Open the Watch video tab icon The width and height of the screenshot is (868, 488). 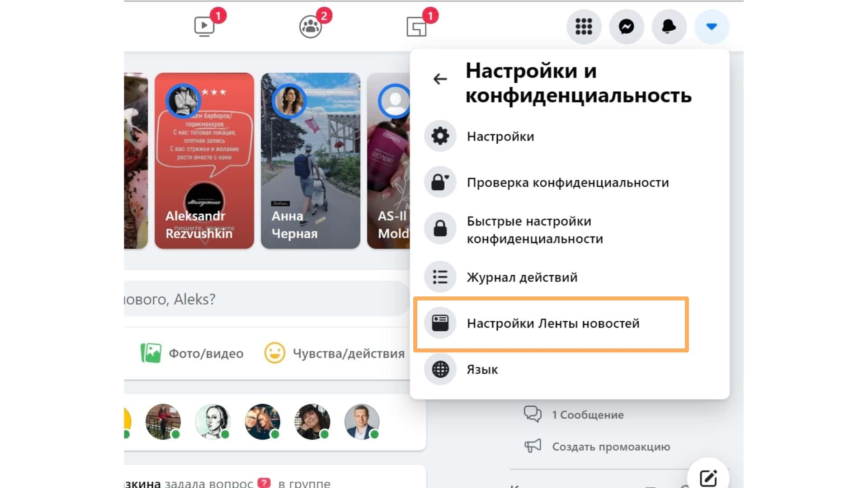[x=204, y=27]
